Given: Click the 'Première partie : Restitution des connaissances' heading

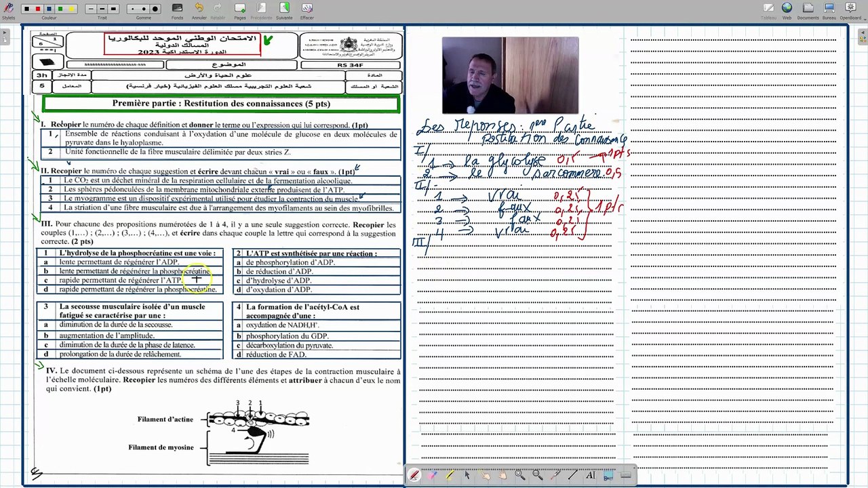Looking at the screenshot, I should 221,104.
